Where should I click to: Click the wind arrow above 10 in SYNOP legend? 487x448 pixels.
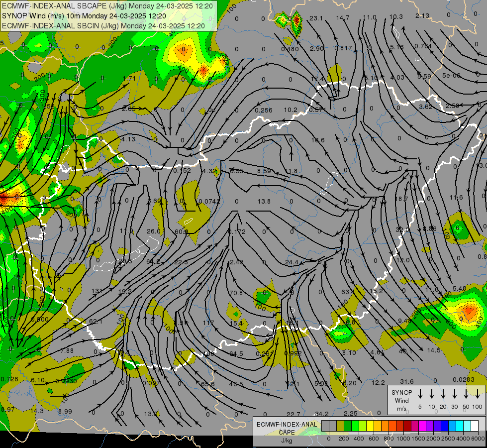click(x=432, y=394)
